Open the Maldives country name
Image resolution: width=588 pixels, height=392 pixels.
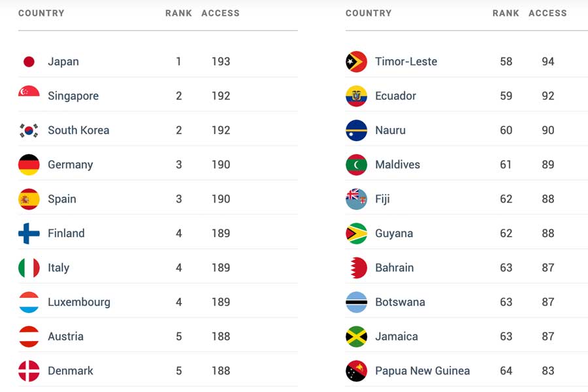click(397, 164)
